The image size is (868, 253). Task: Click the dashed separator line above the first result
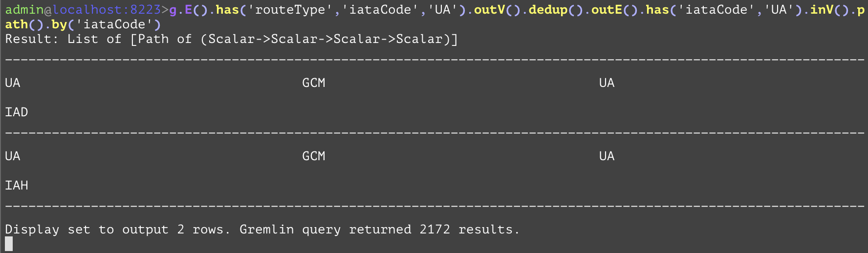tap(434, 60)
